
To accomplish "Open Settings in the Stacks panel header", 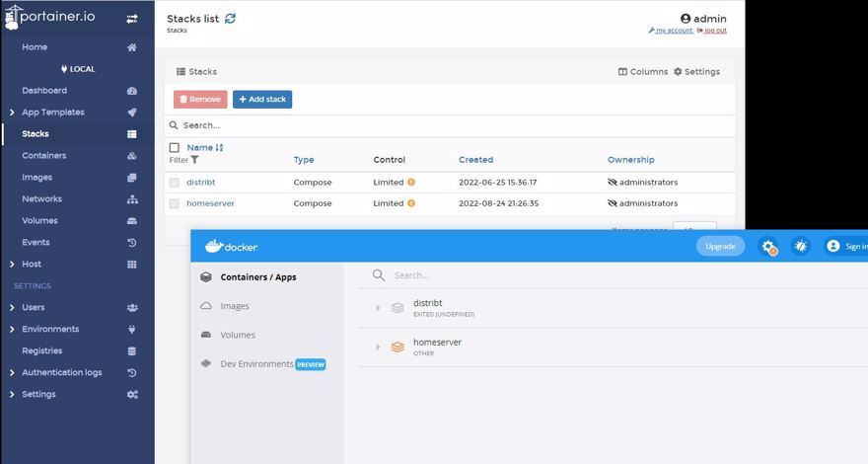I will (696, 71).
